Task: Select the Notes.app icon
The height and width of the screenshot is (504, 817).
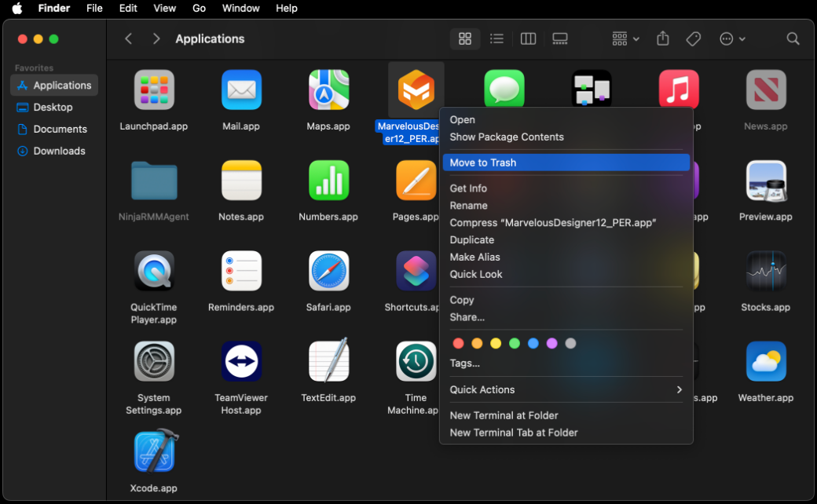Action: [241, 180]
